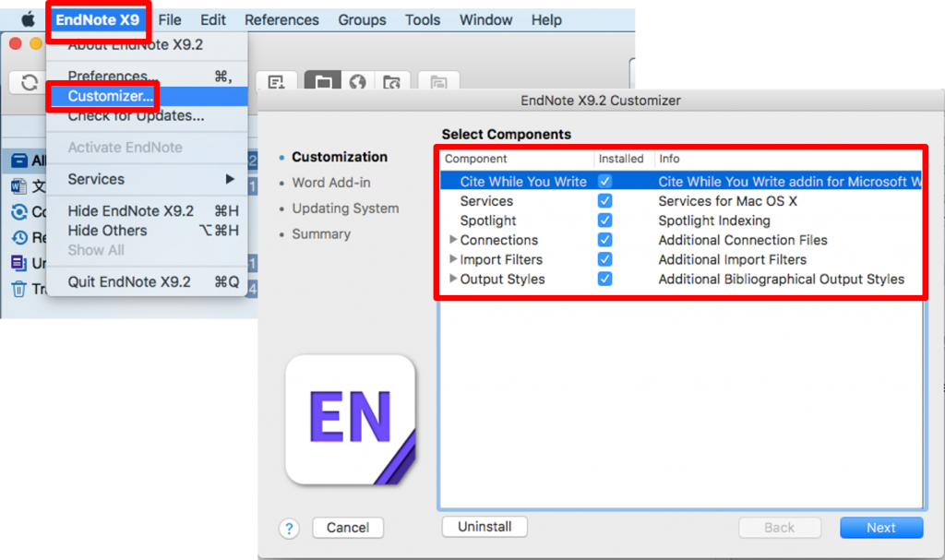945x560 pixels.
Task: Choose Hide Others from the menu
Action: pos(147,231)
